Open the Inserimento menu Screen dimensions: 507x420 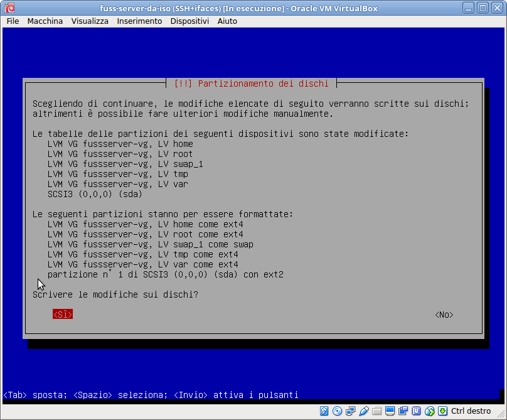[139, 21]
